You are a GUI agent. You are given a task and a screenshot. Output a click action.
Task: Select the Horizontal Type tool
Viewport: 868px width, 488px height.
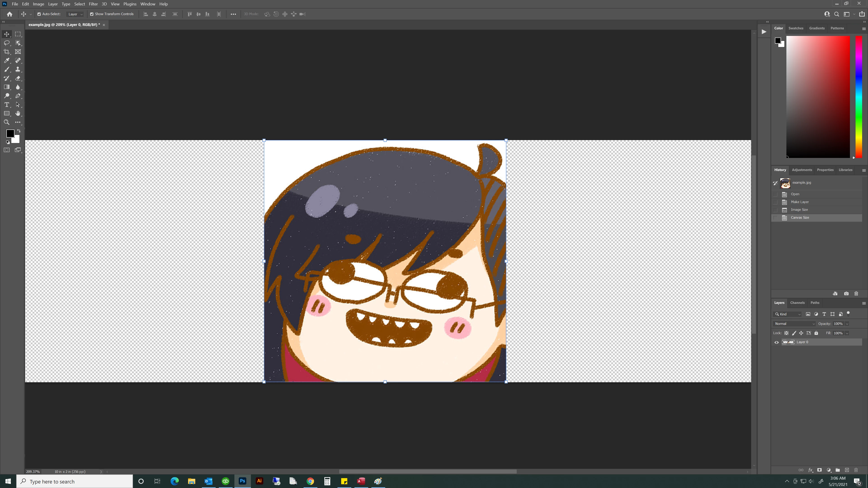[x=7, y=105]
